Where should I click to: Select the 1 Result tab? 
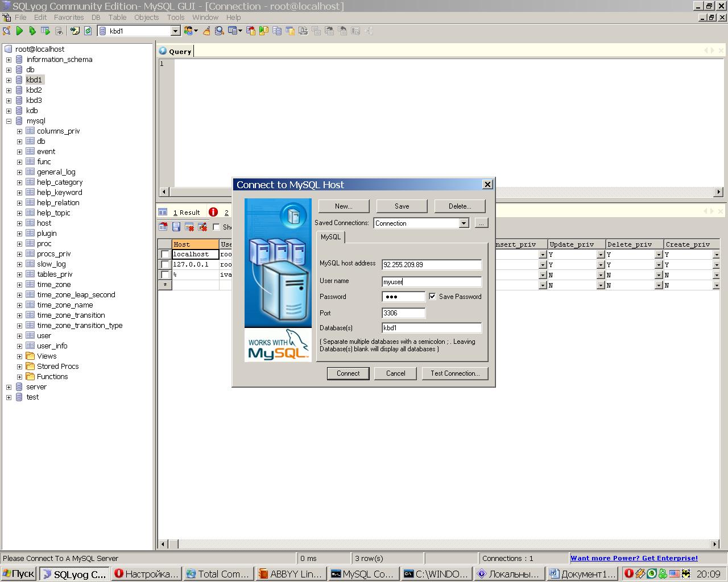(187, 213)
